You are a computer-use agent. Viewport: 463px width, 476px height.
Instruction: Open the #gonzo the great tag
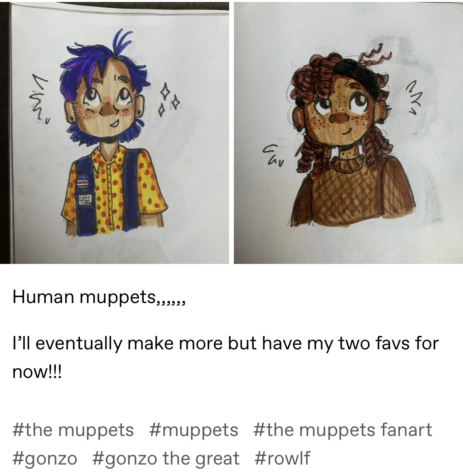tap(166, 459)
